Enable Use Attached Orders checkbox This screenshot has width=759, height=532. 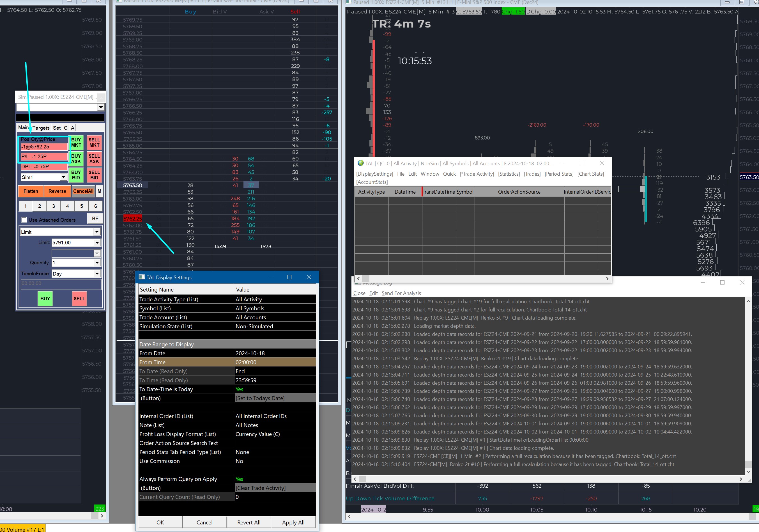click(x=24, y=220)
